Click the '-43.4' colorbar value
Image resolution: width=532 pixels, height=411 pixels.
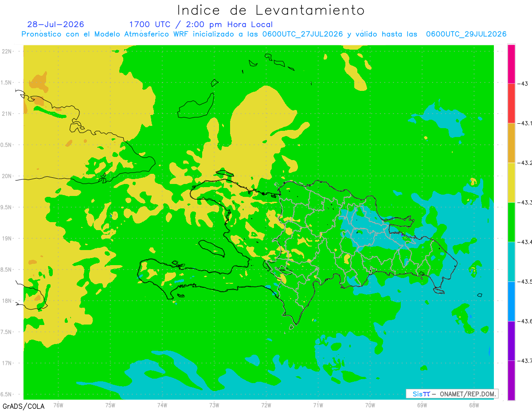[x=525, y=242]
